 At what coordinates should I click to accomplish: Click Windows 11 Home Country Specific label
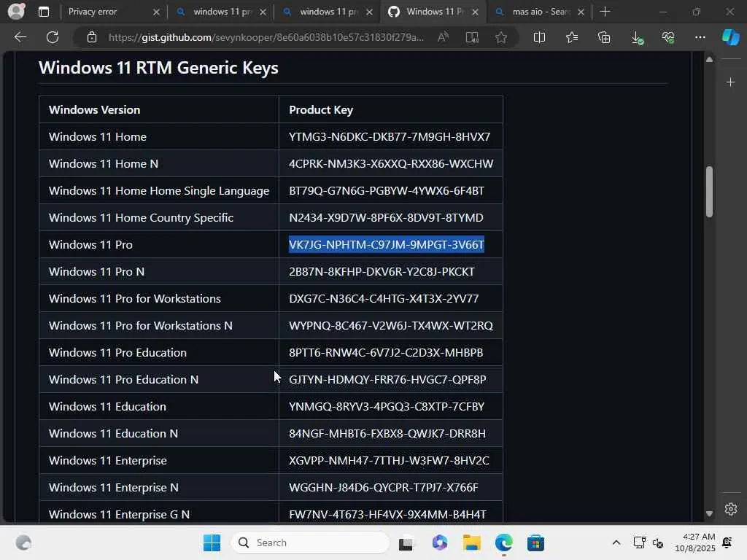point(141,218)
